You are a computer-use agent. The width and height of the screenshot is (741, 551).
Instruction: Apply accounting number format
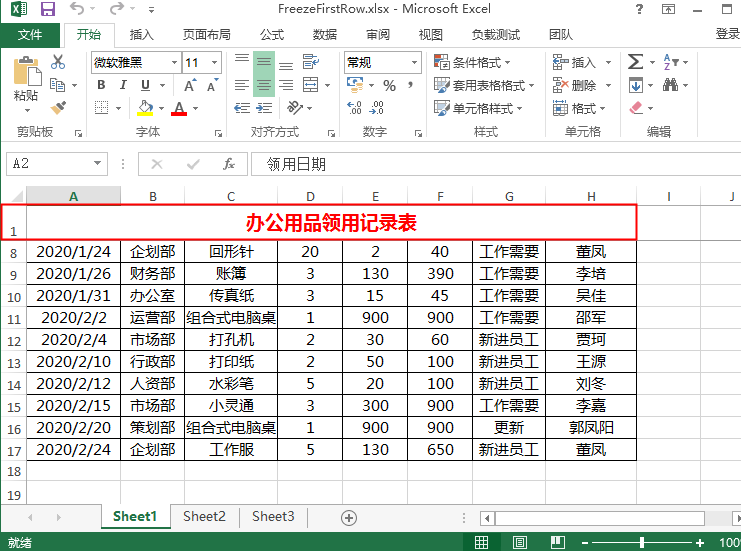tap(355, 85)
